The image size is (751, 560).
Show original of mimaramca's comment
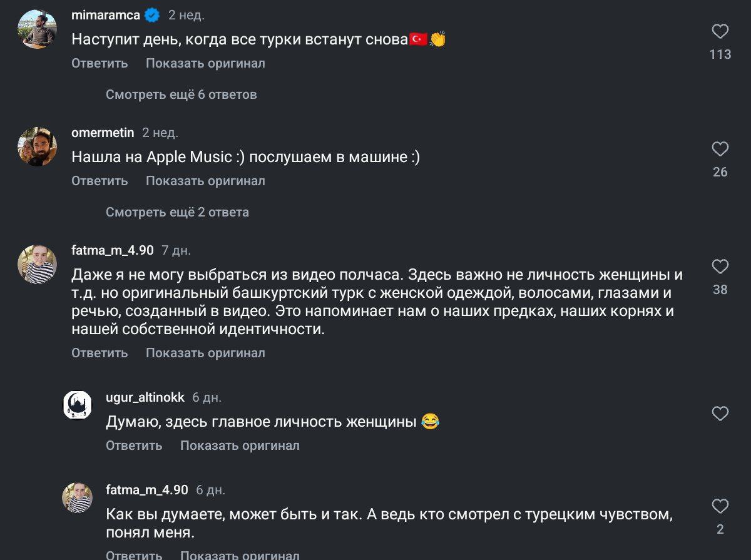[205, 63]
